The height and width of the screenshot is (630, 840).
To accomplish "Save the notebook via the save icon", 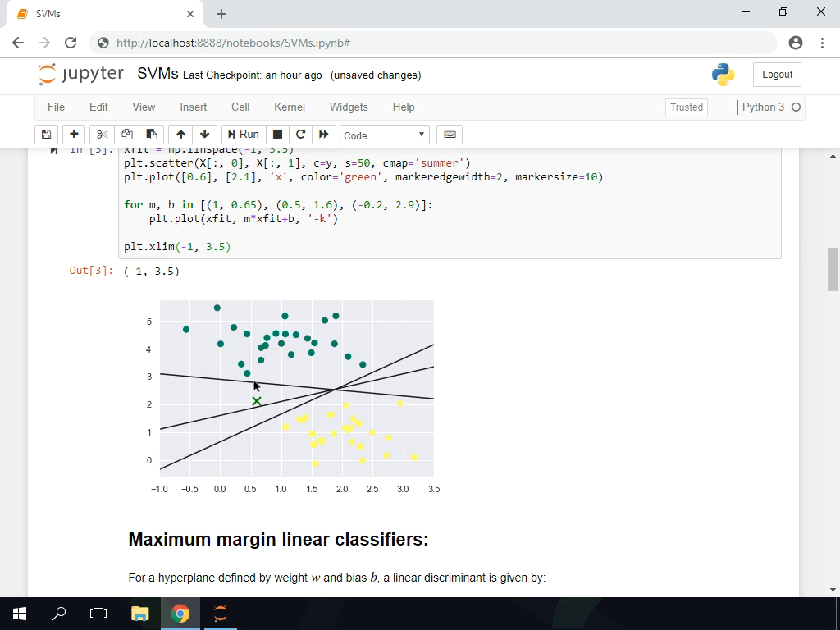I will [46, 134].
